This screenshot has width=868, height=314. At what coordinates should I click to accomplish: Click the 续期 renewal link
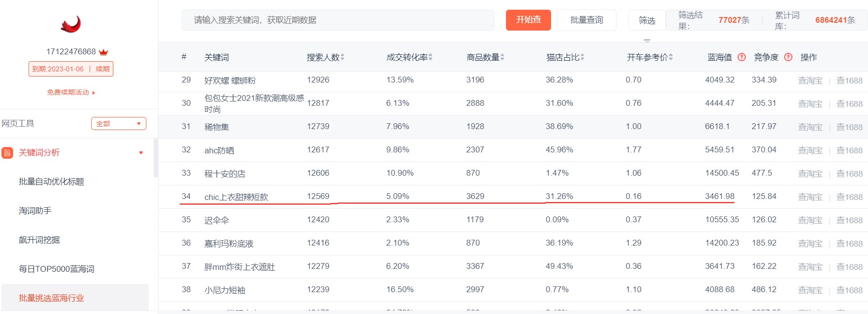(102, 69)
